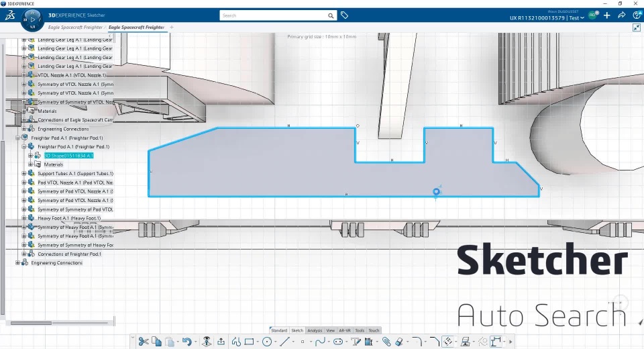The width and height of the screenshot is (644, 349).
Task: Switch to the Touch toolbar tab
Action: point(374,330)
